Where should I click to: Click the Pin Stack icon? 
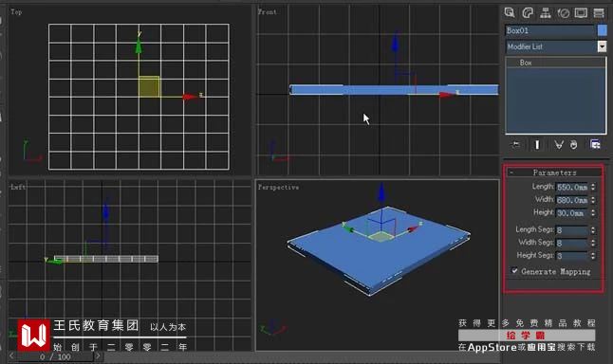click(x=515, y=144)
